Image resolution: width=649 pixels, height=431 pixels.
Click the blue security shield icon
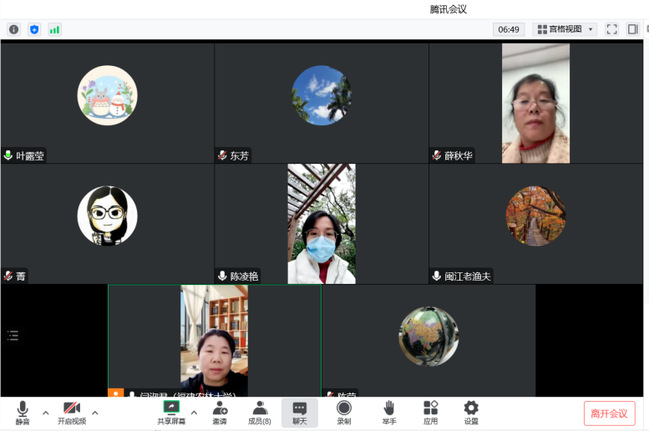pos(34,30)
